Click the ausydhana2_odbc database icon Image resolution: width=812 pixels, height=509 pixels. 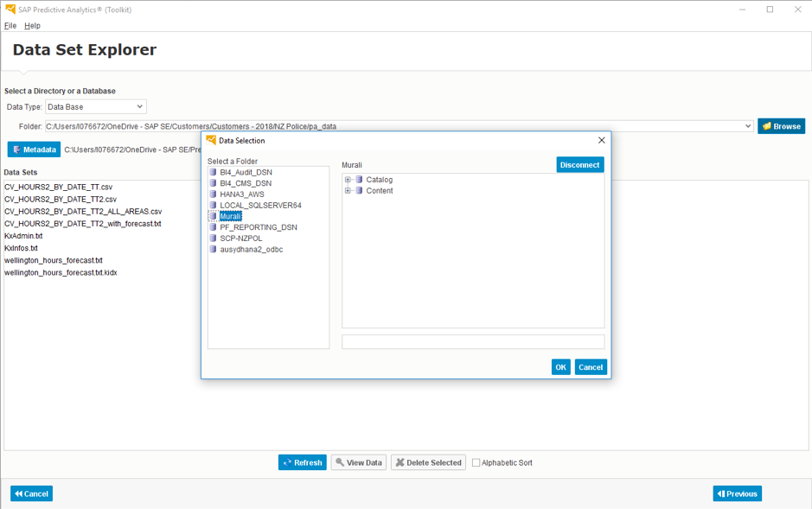213,250
